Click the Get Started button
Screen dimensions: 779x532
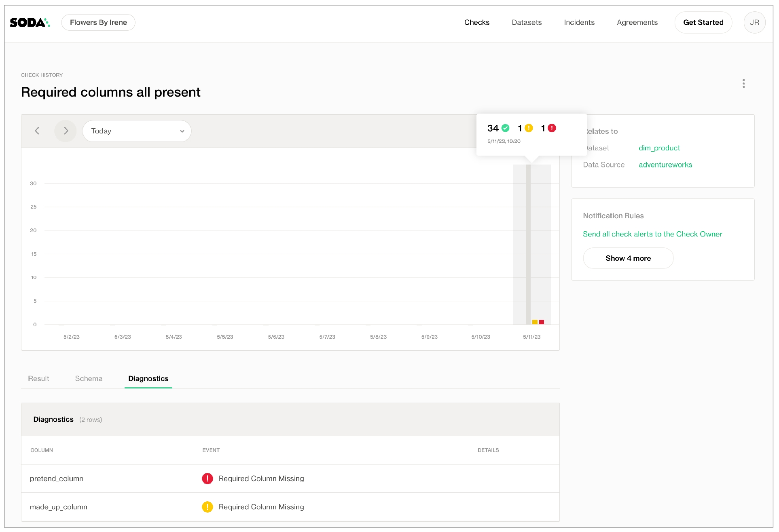pos(703,23)
